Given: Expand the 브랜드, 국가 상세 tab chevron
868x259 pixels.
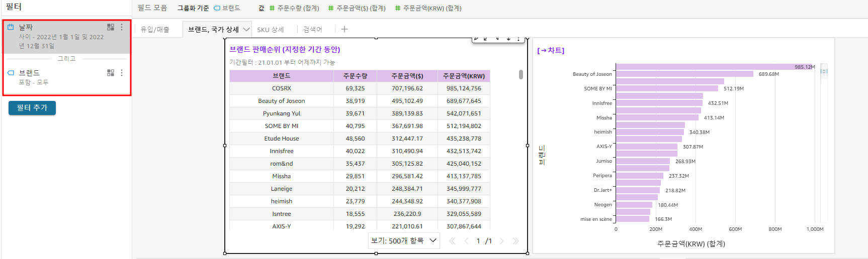Looking at the screenshot, I should [246, 29].
